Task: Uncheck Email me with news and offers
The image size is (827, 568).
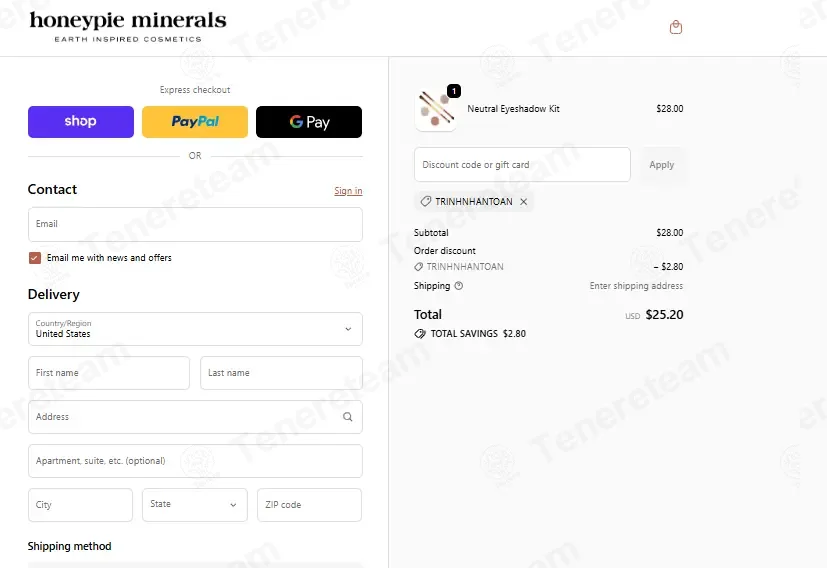Action: point(35,258)
